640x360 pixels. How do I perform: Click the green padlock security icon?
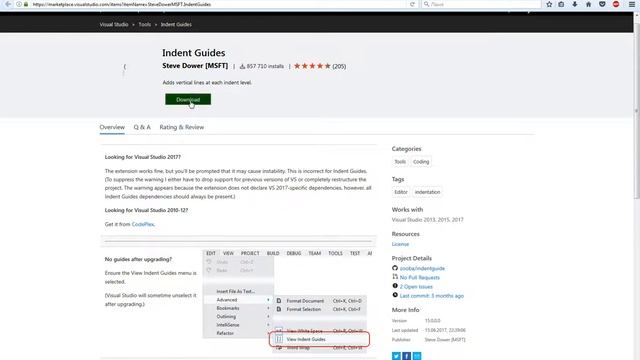26,4
